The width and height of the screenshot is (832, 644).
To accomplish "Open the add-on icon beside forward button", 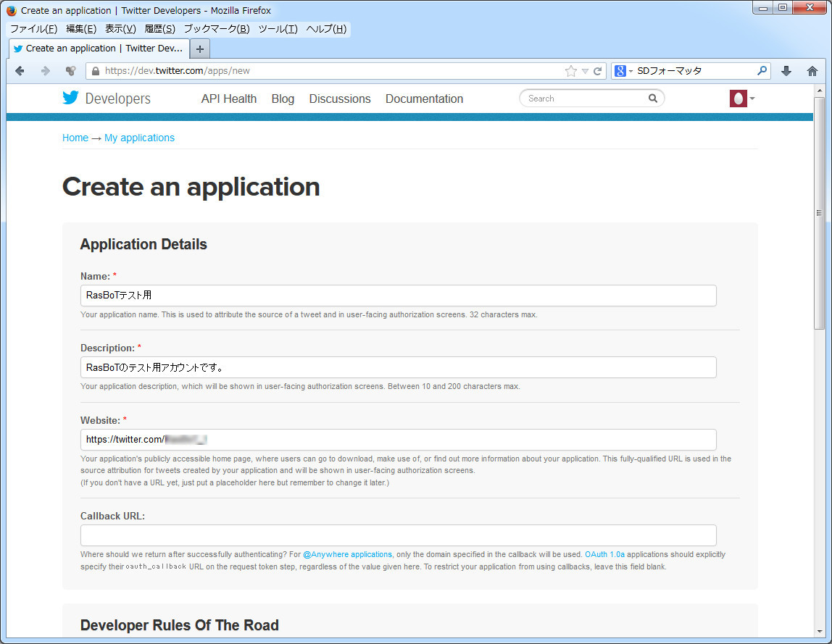I will pos(70,71).
